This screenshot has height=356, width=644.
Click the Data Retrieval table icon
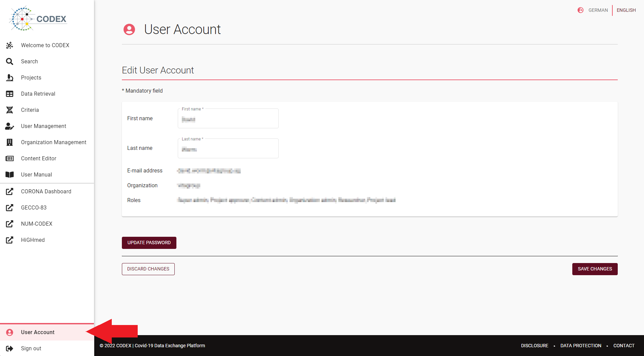coord(9,94)
